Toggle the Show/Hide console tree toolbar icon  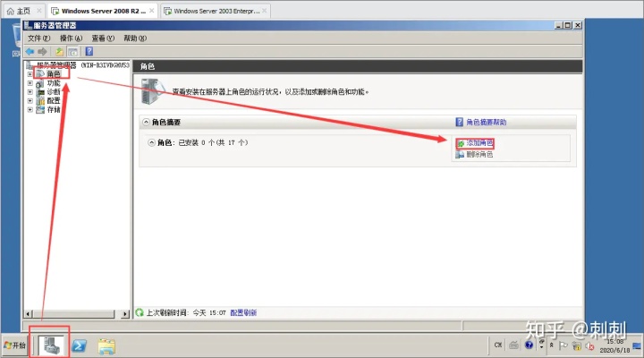pyautogui.click(x=72, y=51)
